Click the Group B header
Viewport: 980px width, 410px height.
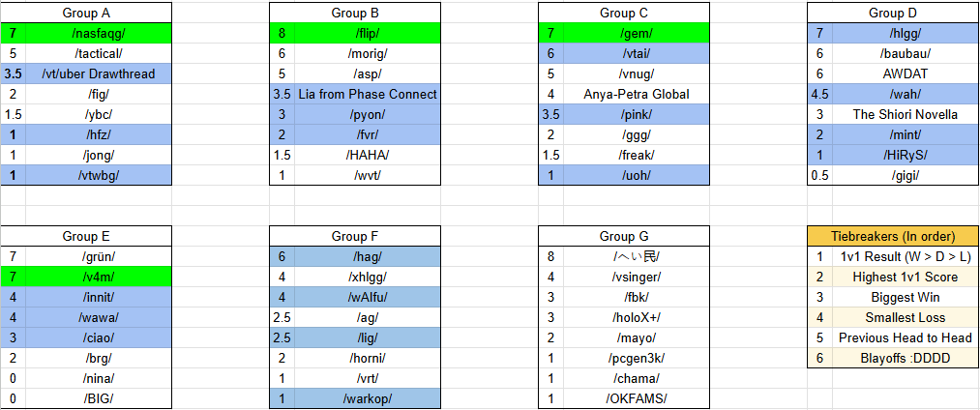(355, 13)
